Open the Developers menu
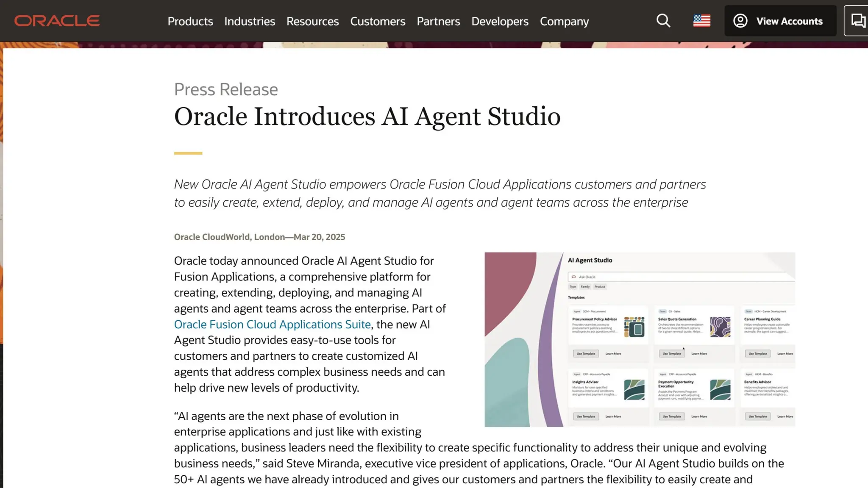 pyautogui.click(x=500, y=21)
